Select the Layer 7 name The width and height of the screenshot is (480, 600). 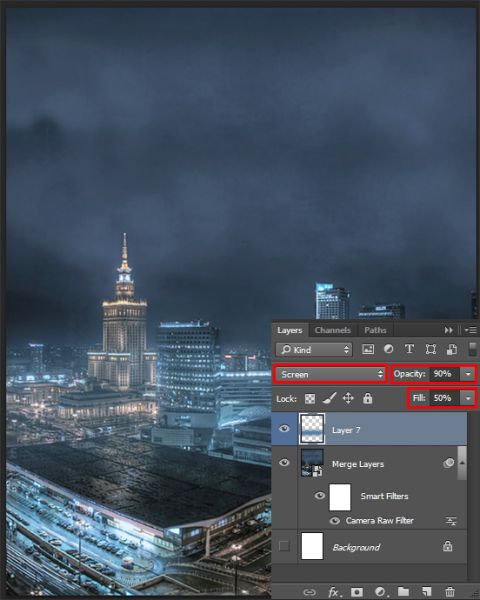pos(346,430)
